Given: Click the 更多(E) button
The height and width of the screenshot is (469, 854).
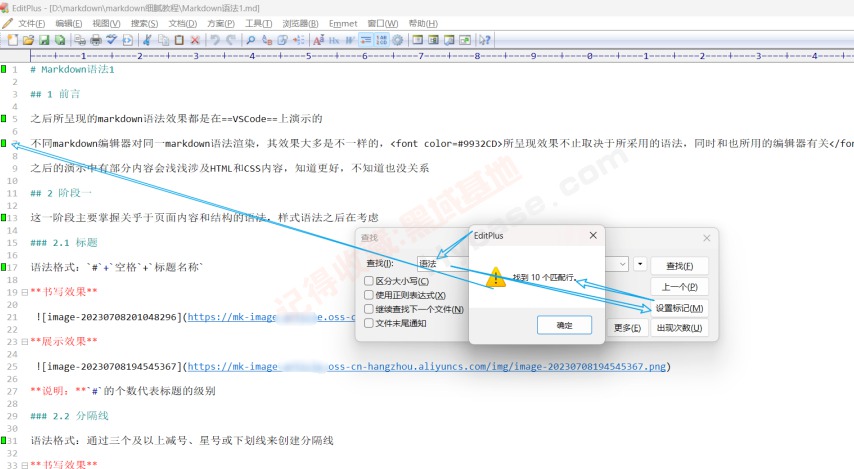Looking at the screenshot, I should pos(627,328).
